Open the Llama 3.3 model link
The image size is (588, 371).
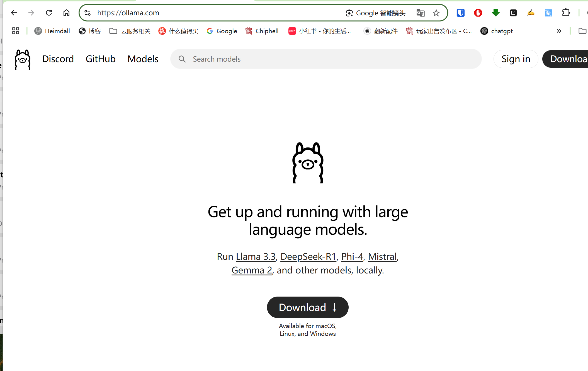point(256,256)
